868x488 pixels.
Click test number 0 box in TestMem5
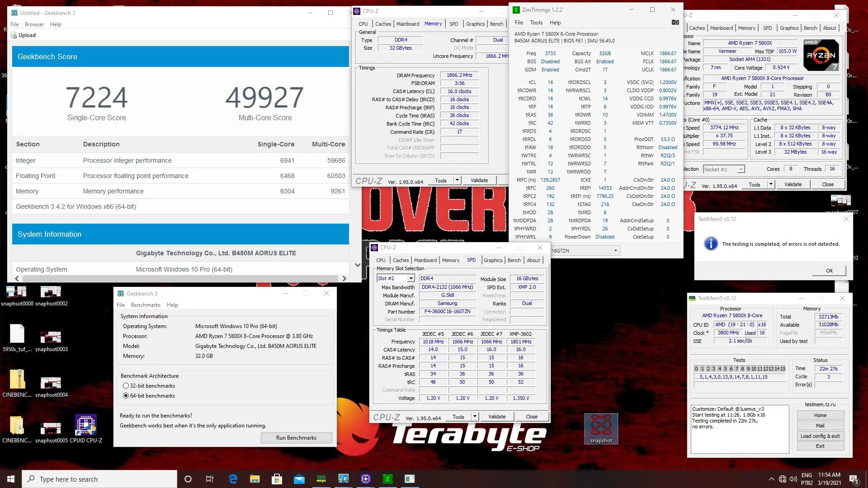click(x=697, y=369)
